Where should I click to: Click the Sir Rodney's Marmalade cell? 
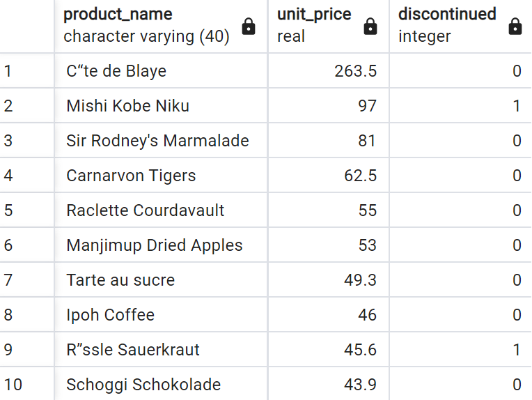[161, 141]
